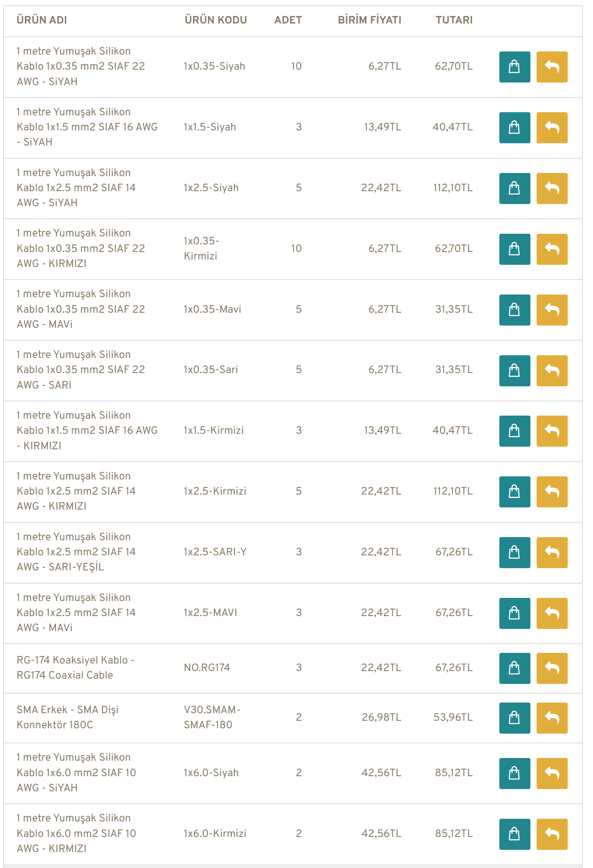This screenshot has width=593, height=868.
Task: Return the 1x1.5-Kirmizi cable item
Action: click(x=552, y=431)
